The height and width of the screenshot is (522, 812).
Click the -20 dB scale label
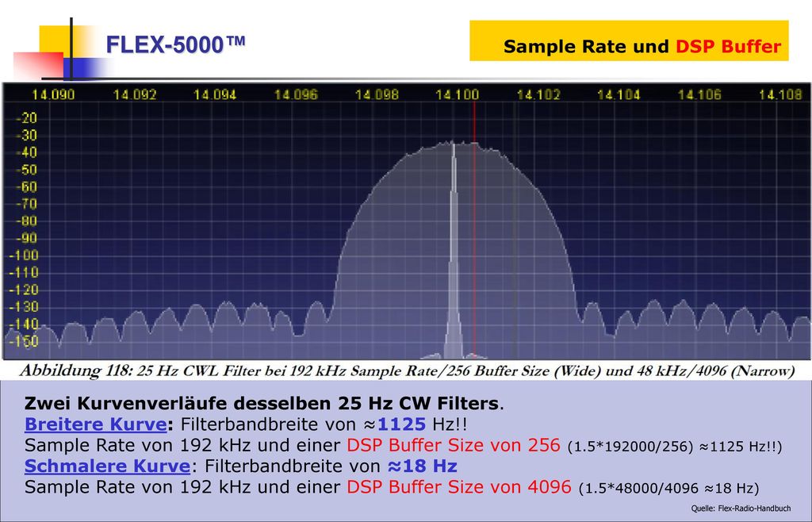(26, 118)
